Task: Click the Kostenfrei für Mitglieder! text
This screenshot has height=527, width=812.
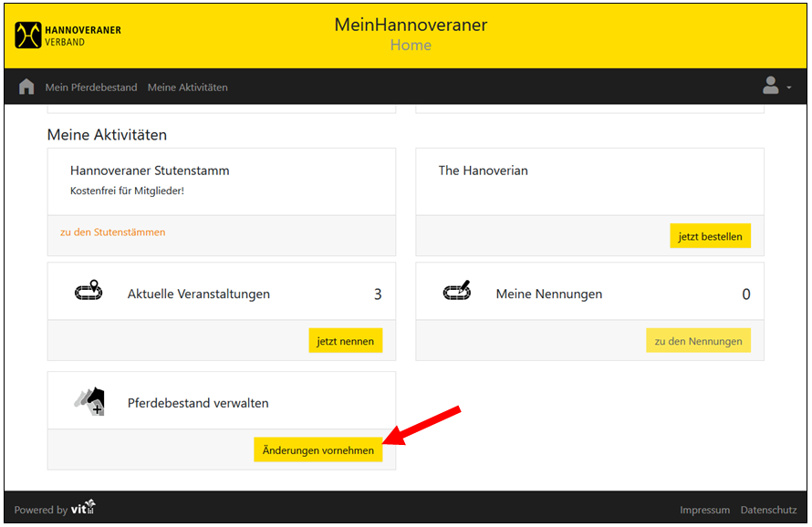Action: click(128, 191)
